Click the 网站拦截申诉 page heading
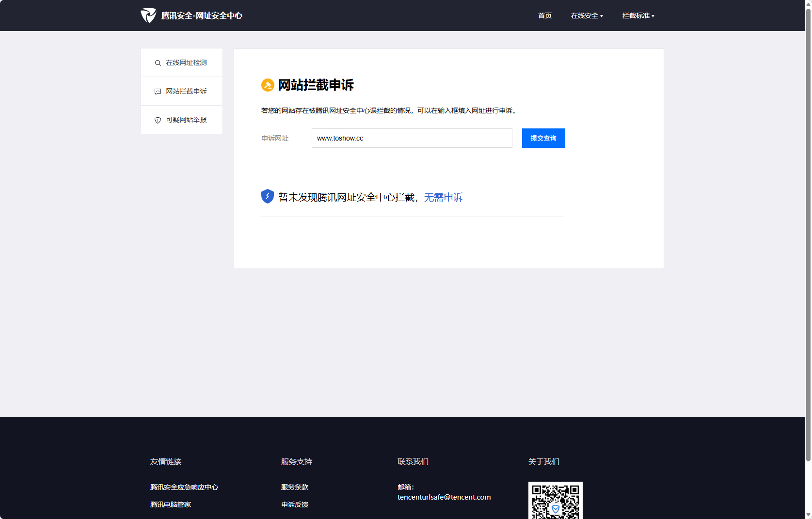 (x=316, y=85)
